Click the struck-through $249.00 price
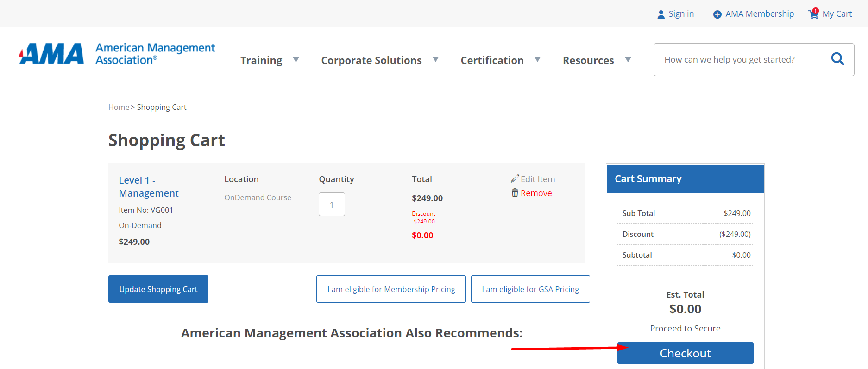 pos(427,198)
